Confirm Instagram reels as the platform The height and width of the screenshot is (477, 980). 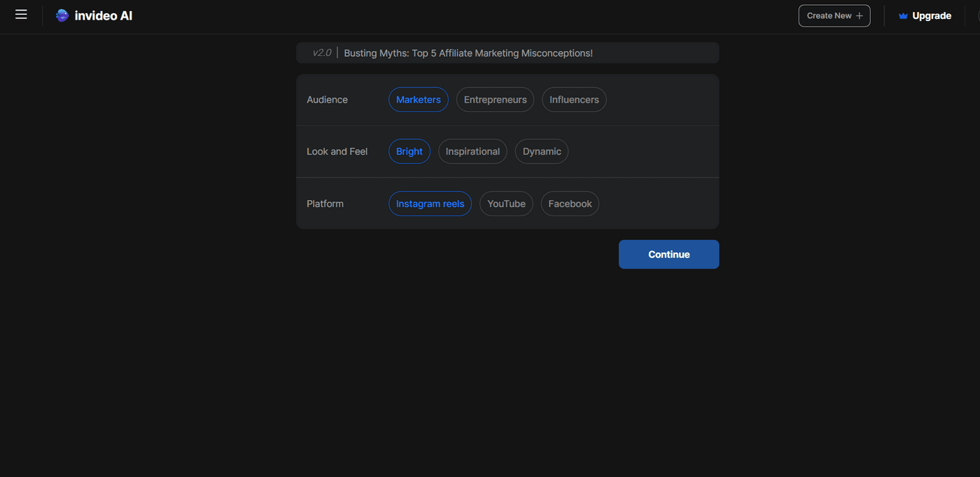coord(430,204)
